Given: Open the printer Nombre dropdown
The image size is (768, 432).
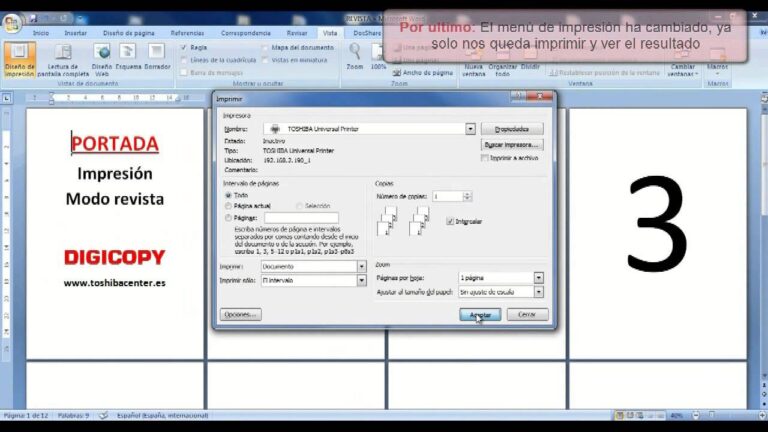Looking at the screenshot, I should [470, 129].
